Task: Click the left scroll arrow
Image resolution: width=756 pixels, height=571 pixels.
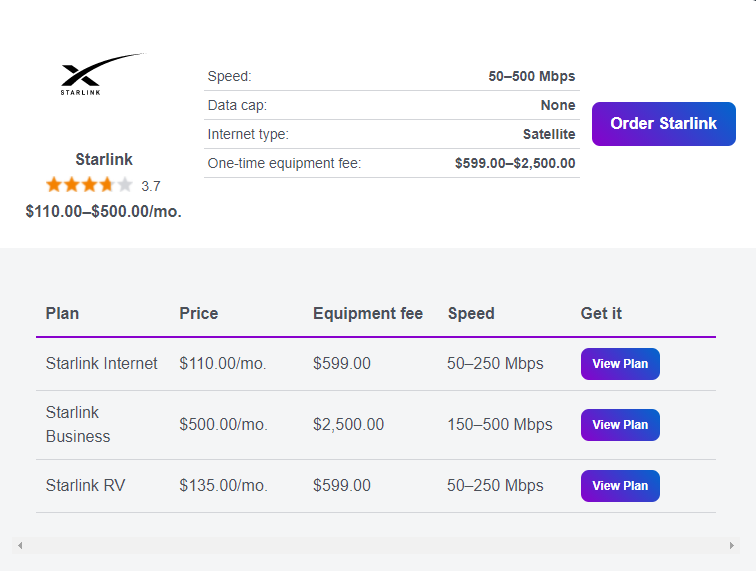Action: click(20, 545)
